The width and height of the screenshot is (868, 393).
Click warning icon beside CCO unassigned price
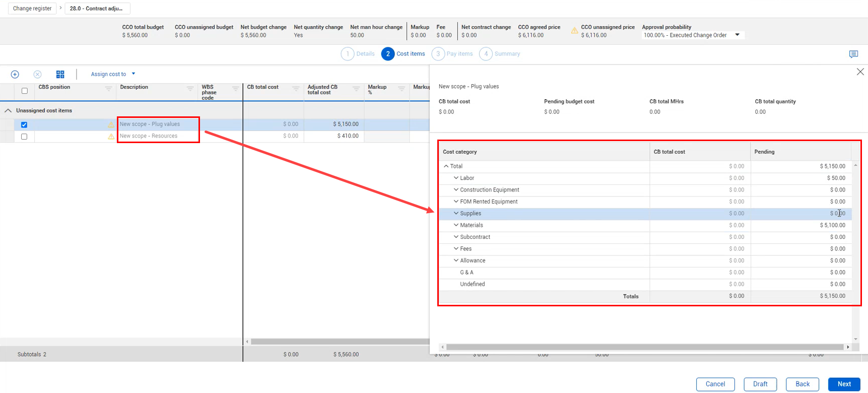[x=574, y=31]
